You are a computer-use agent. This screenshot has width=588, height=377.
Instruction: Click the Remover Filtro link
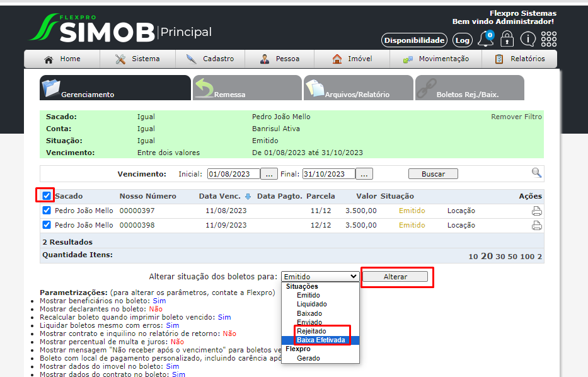(516, 117)
